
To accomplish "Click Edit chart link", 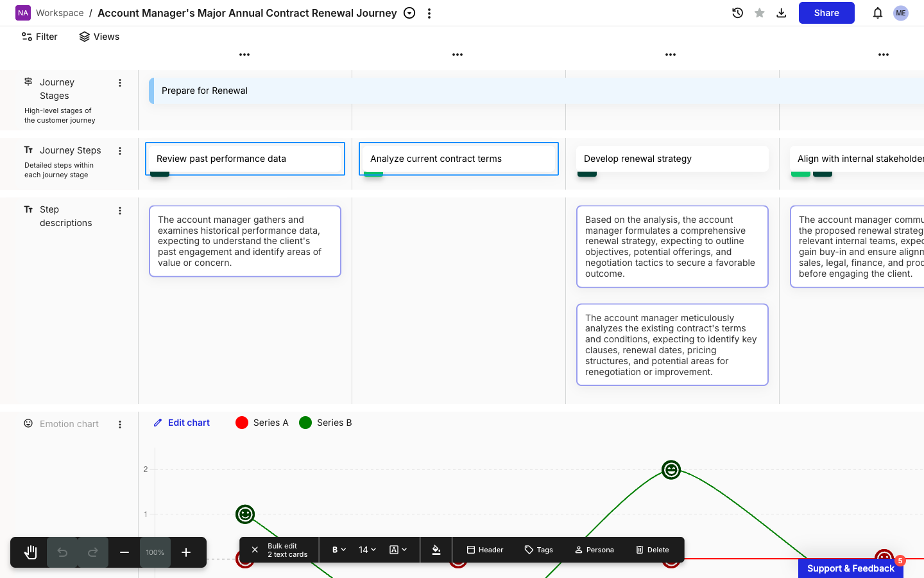I will coord(182,423).
